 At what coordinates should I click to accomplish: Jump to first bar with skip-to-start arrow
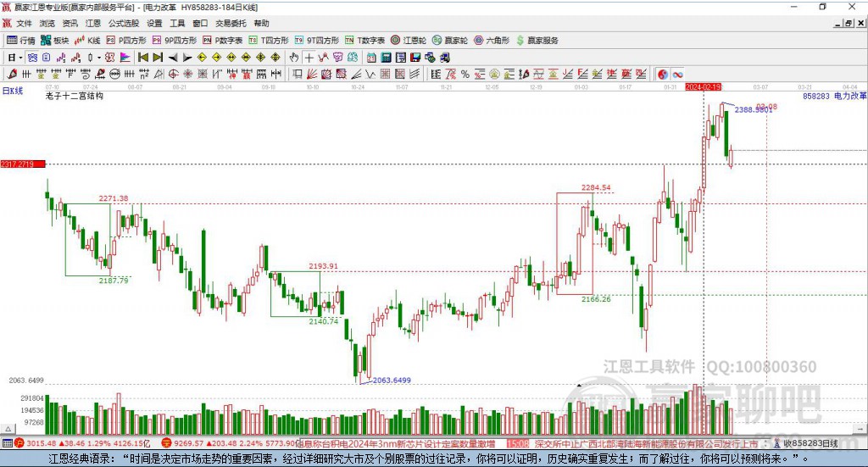tap(142, 58)
